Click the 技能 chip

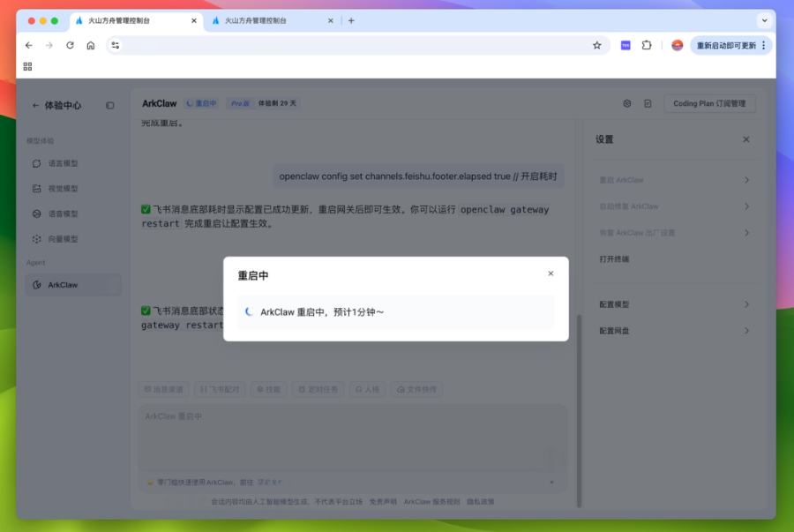[268, 389]
